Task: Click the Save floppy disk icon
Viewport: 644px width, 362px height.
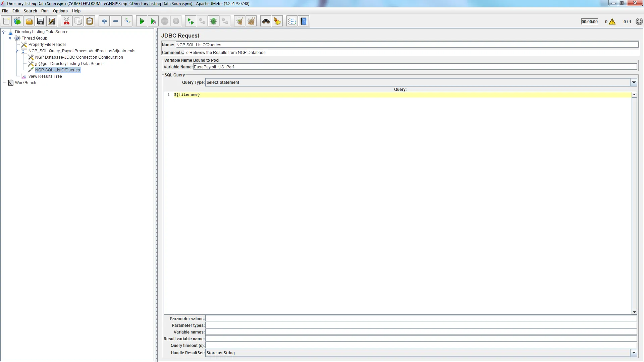Action: click(41, 21)
